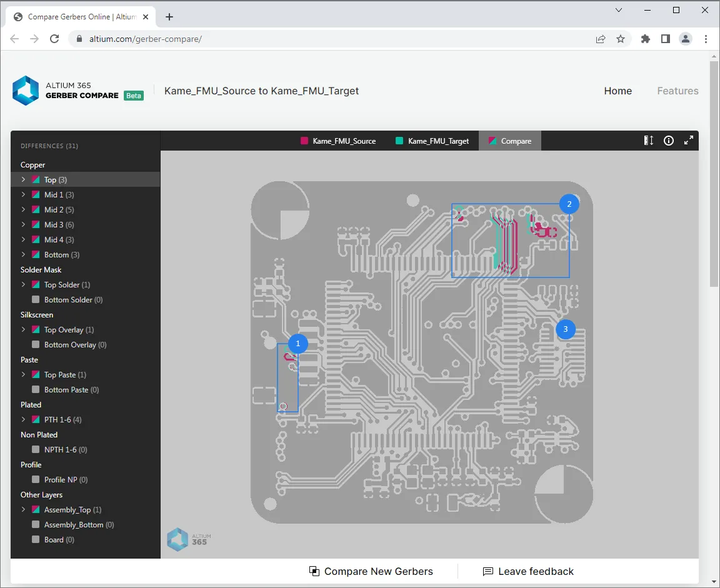720x588 pixels.
Task: Select the Top Overlay (1) layer row
Action: [86, 329]
